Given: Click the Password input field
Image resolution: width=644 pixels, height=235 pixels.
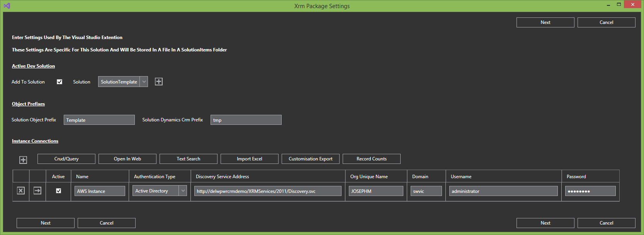Looking at the screenshot, I should [x=590, y=191].
